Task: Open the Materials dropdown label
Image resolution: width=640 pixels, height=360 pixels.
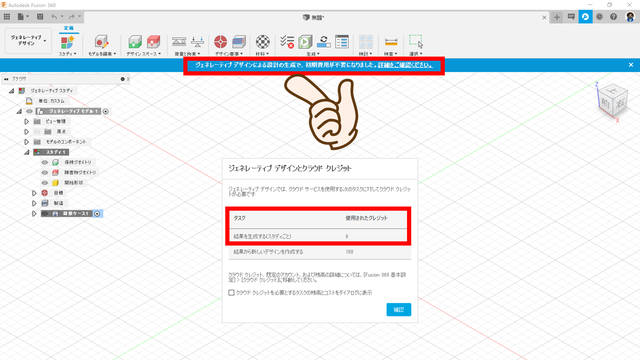Action: coord(262,53)
